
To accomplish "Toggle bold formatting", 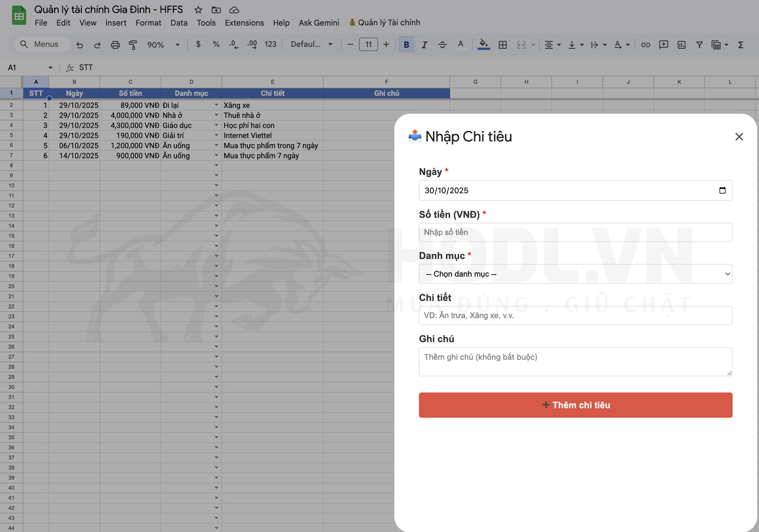I will 406,44.
